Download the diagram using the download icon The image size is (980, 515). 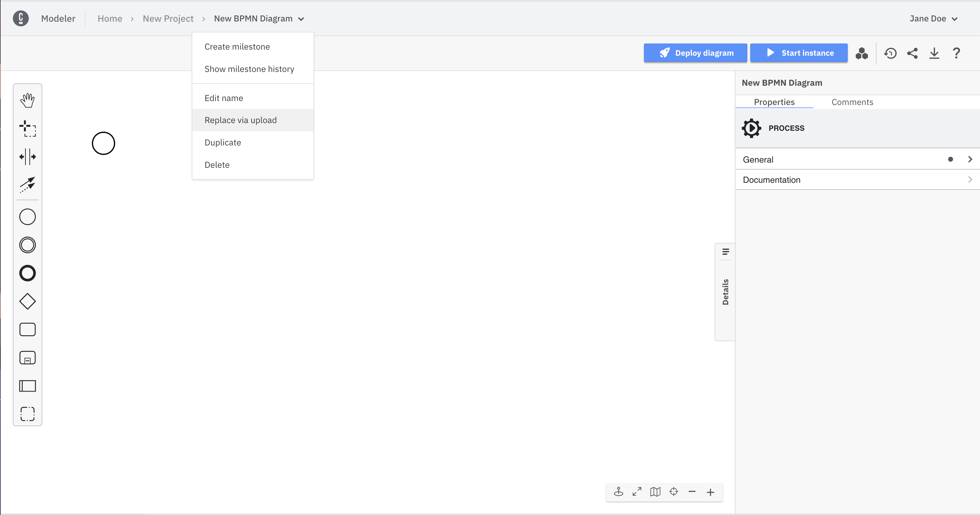coord(935,53)
